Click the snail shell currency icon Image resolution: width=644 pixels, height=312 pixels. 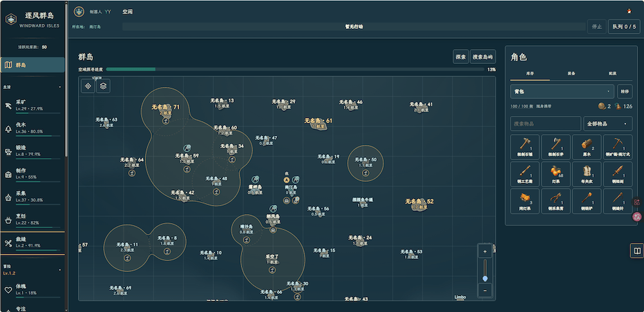click(x=601, y=106)
